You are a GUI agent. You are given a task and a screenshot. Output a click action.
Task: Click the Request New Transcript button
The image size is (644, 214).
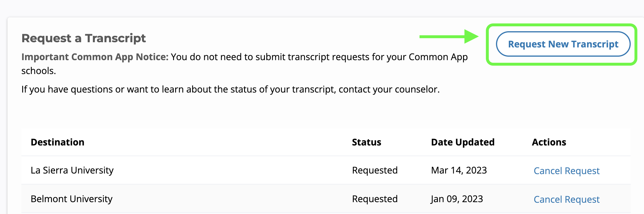[x=563, y=44]
